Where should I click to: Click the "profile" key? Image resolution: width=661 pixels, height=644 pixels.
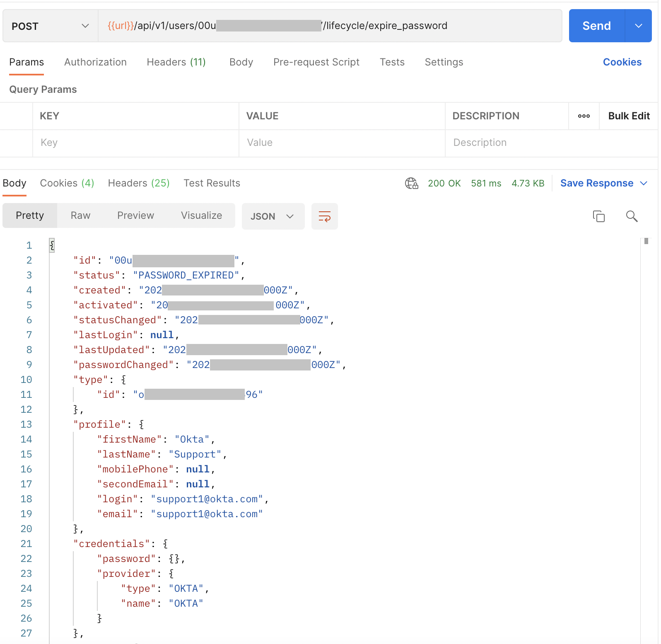(x=99, y=424)
